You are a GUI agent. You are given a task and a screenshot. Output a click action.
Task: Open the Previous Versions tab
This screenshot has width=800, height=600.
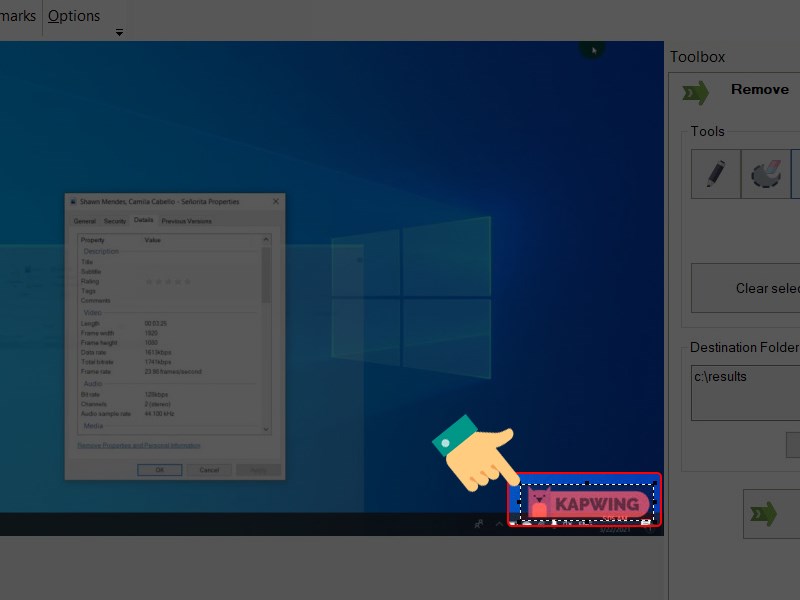187,221
